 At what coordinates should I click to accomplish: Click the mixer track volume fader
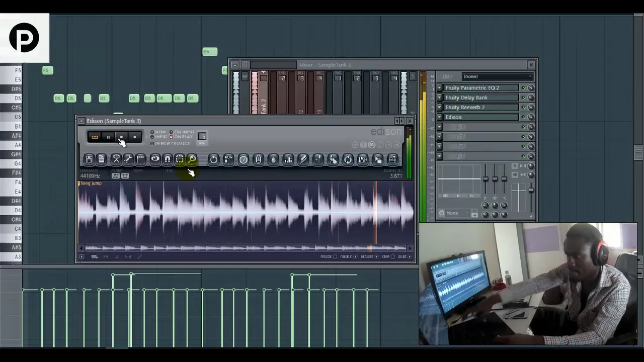pos(531,190)
